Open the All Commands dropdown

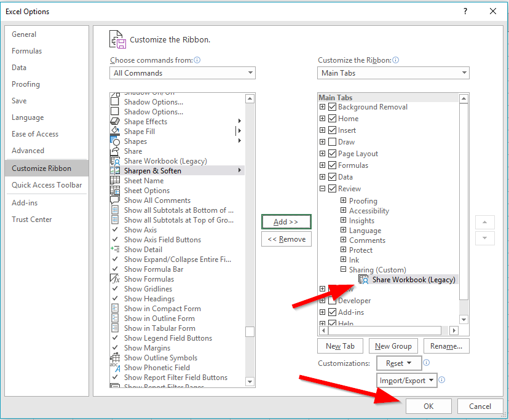click(251, 73)
